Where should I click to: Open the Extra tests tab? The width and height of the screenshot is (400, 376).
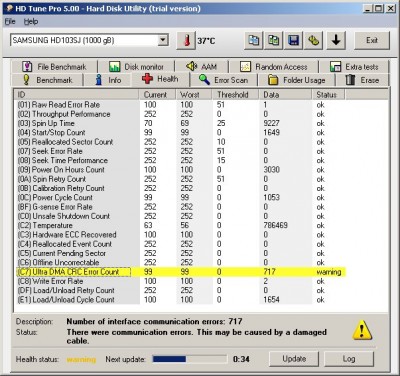click(x=354, y=67)
